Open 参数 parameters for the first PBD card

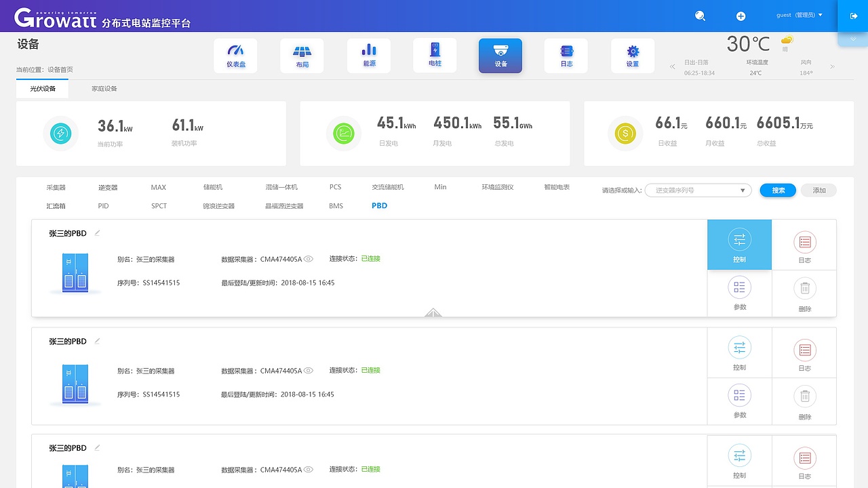point(739,293)
